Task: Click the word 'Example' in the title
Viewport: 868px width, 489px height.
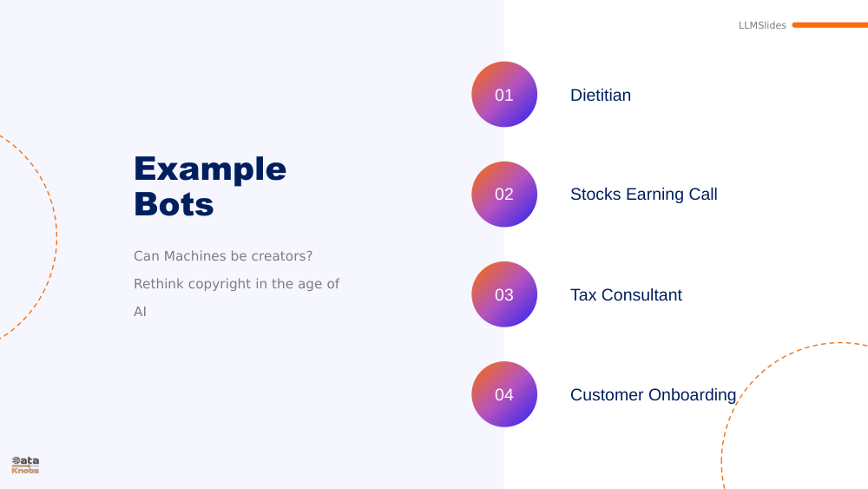Action: click(210, 169)
